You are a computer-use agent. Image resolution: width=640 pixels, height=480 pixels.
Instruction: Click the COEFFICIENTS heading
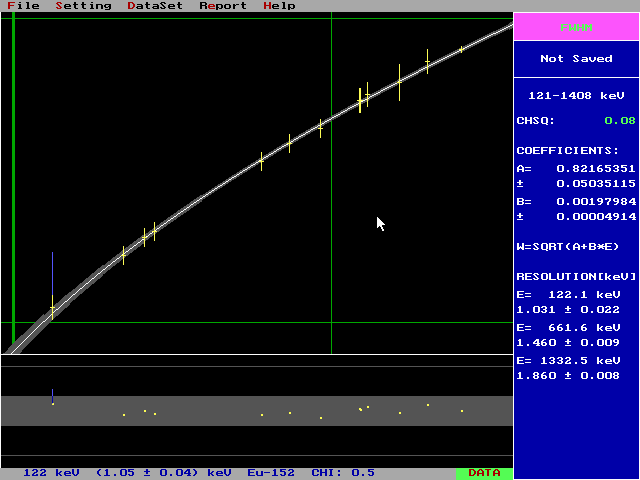(568, 151)
